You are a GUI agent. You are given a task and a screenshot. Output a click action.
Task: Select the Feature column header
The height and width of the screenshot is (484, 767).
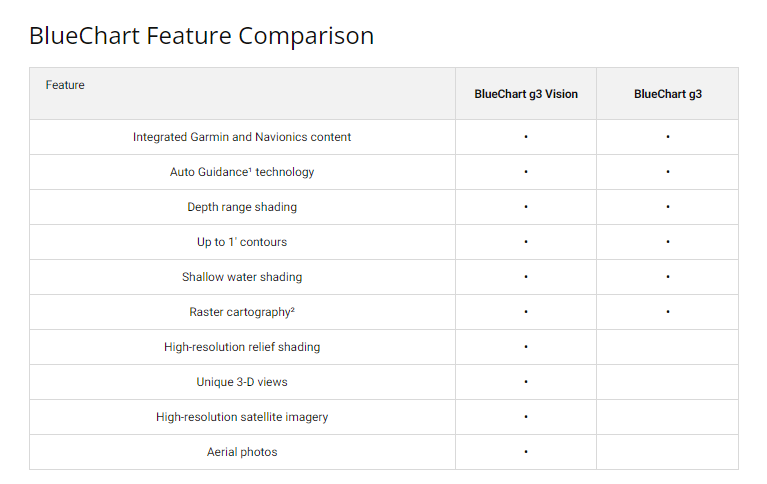(x=65, y=85)
